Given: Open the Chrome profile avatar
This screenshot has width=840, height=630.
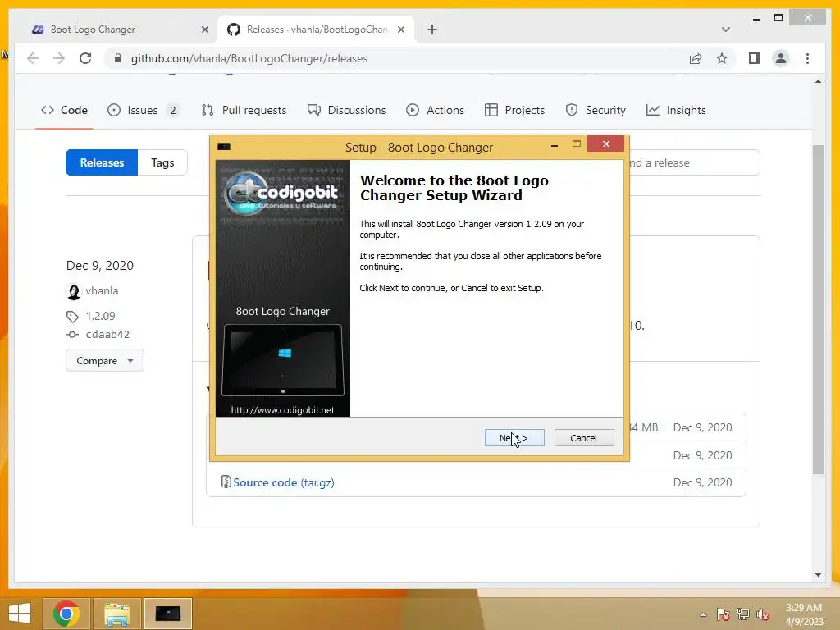Looking at the screenshot, I should (781, 58).
